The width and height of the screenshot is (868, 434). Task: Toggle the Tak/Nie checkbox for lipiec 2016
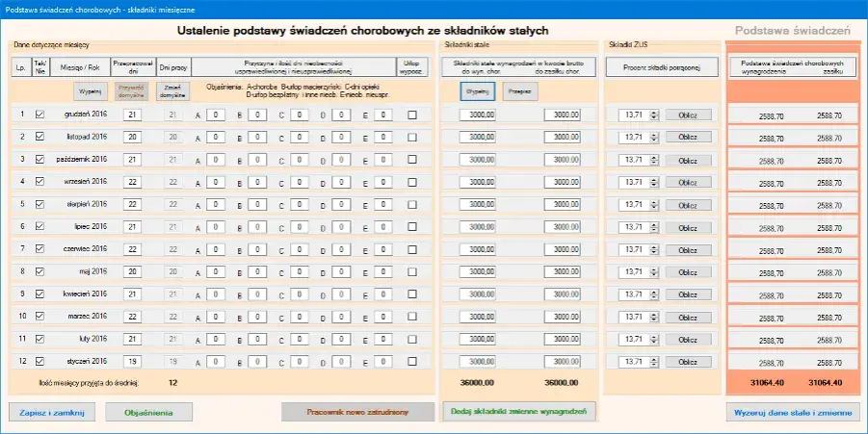tap(39, 226)
